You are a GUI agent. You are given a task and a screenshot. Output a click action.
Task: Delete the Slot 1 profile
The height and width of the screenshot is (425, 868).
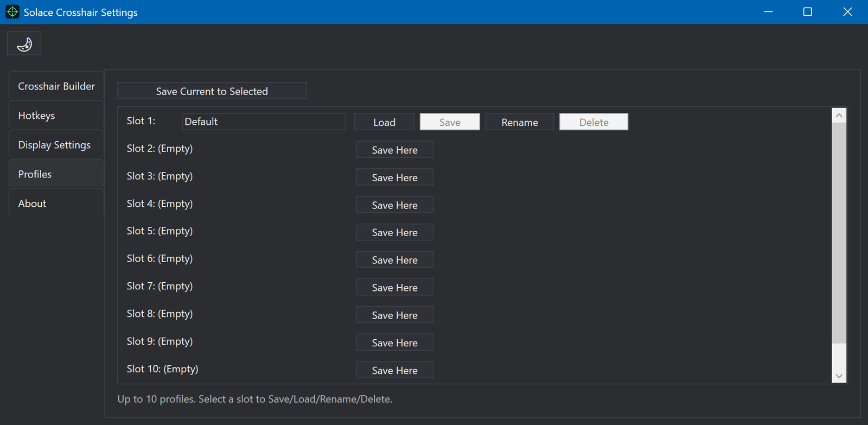[593, 122]
